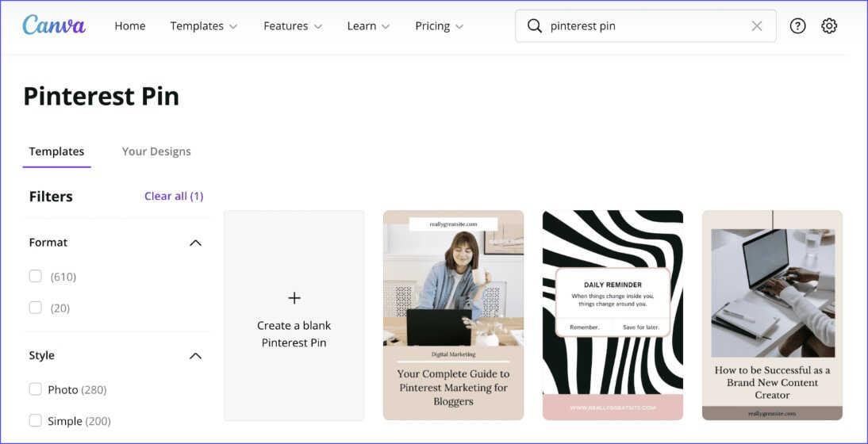Collapse the Style filter section
The image size is (868, 444).
pos(195,355)
